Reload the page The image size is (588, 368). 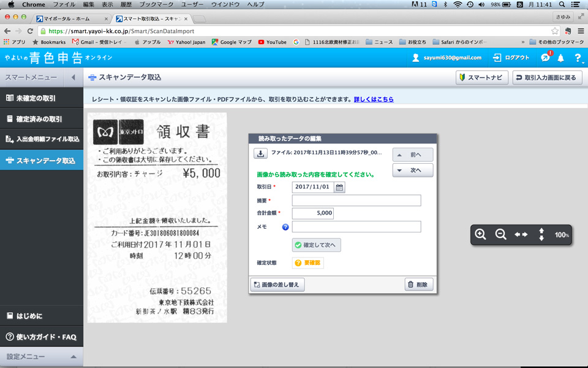[x=31, y=31]
